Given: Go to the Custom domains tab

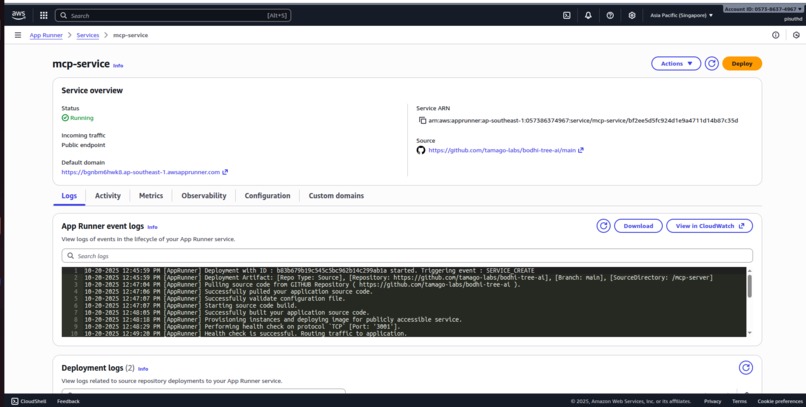Looking at the screenshot, I should [336, 196].
